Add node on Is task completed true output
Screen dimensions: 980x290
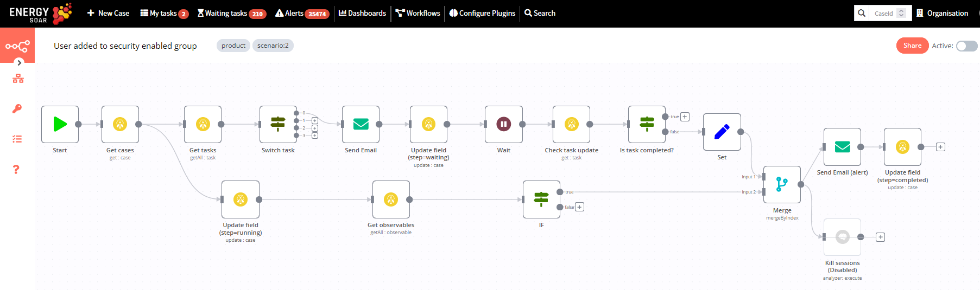pyautogui.click(x=685, y=117)
